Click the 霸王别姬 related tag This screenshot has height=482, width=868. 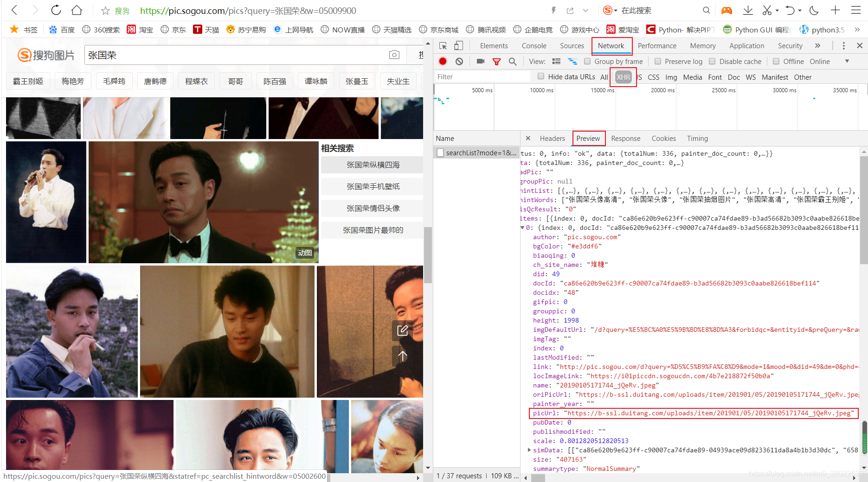click(28, 81)
